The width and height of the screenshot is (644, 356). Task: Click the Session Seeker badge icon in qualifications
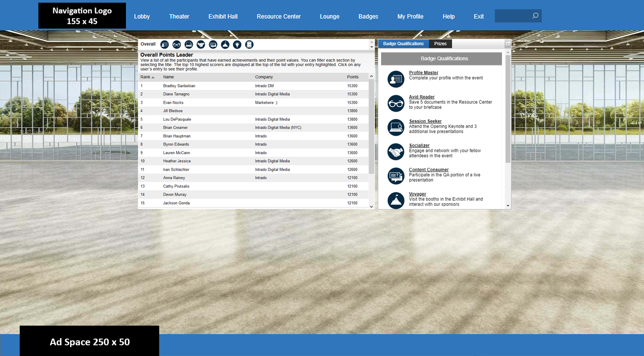[396, 128]
